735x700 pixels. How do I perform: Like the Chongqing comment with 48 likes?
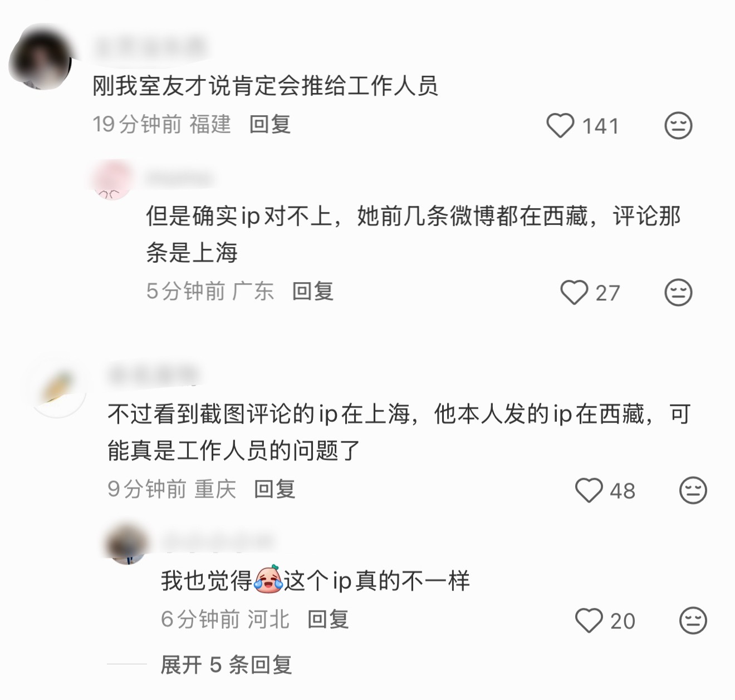589,491
